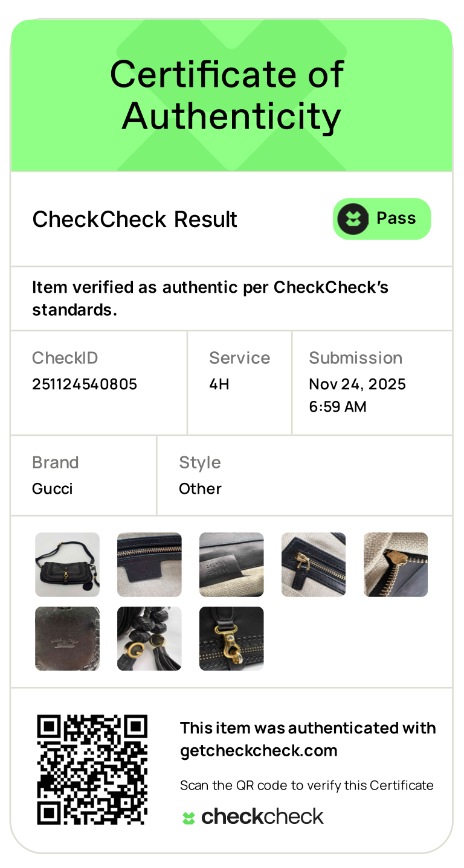Open the dark stamped leather tag photo
Image resolution: width=464 pixels, height=868 pixels.
click(67, 639)
